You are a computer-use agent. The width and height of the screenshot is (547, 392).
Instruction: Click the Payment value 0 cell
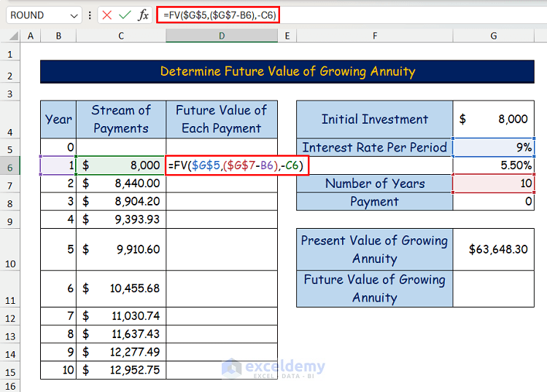[494, 201]
